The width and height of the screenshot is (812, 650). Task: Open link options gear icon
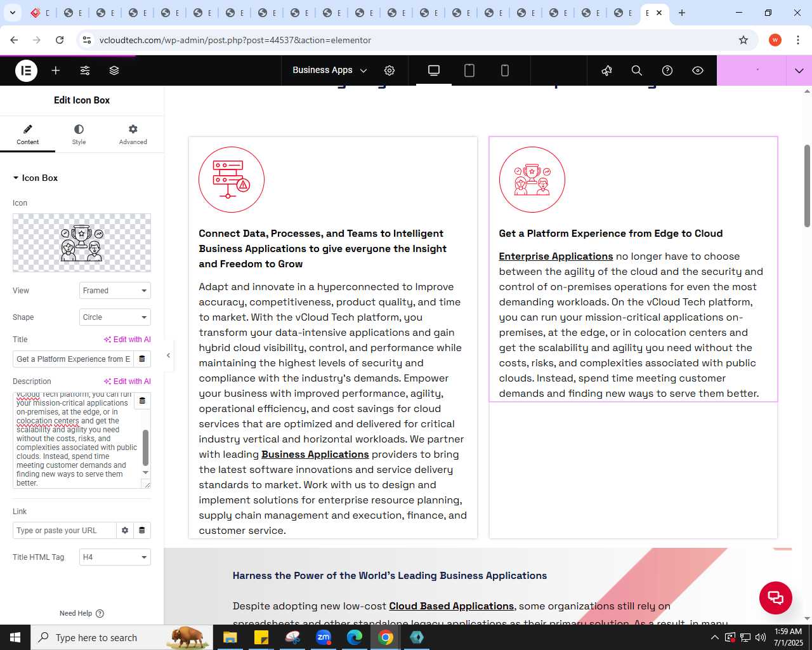[125, 531]
